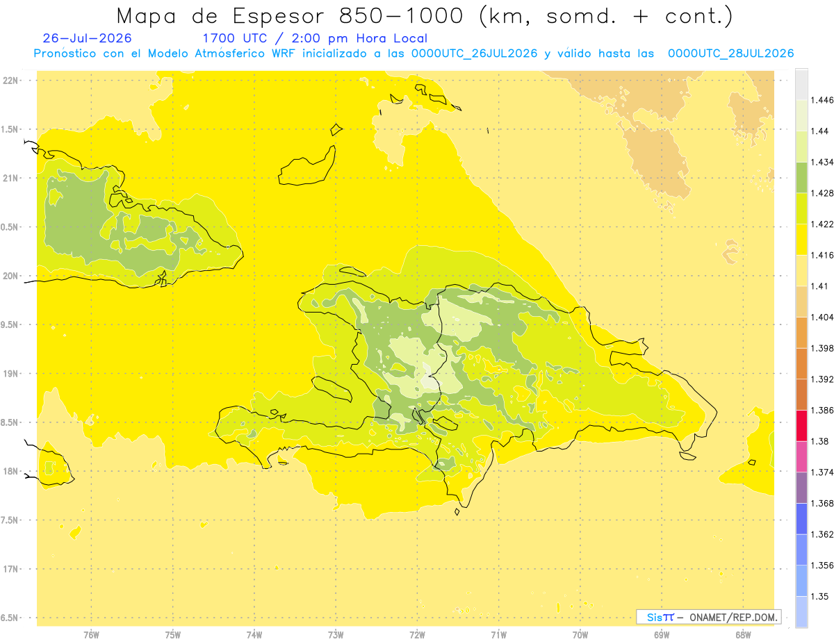Viewport: 834px width, 644px height.
Task: Click the 73W longitude label
Action: tap(336, 635)
